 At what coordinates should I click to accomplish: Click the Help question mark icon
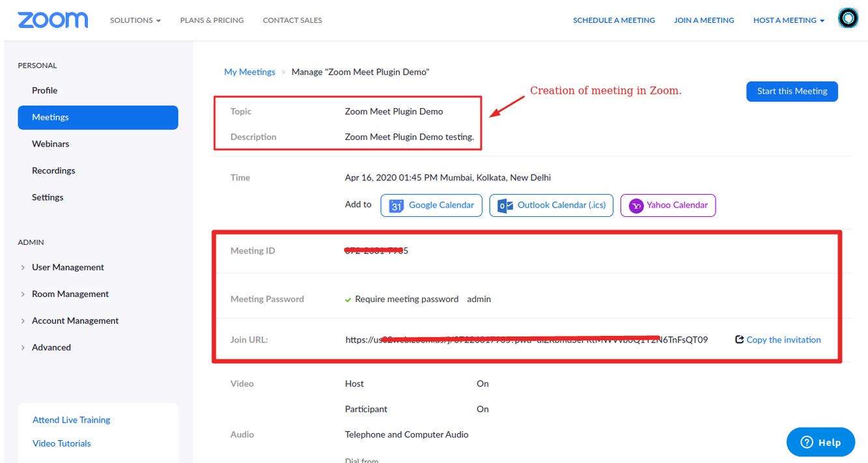point(807,442)
